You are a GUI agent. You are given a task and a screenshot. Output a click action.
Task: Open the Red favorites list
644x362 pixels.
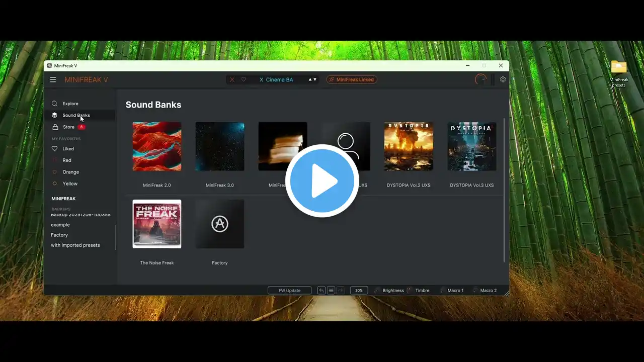click(67, 160)
